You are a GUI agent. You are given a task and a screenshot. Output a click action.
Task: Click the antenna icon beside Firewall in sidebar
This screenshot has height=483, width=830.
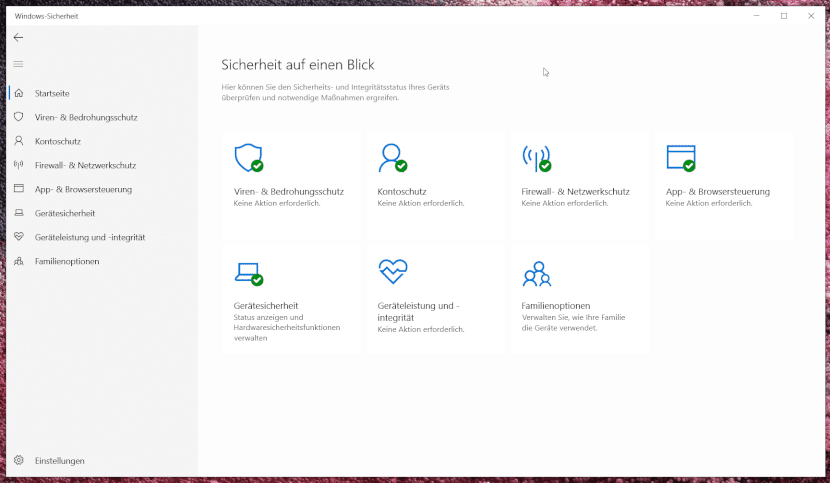pos(19,165)
